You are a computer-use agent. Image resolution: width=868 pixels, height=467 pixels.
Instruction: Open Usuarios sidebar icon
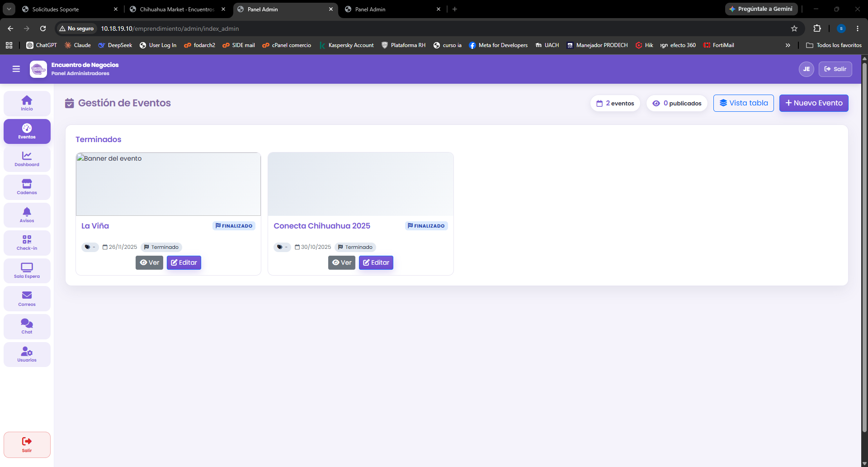(27, 355)
